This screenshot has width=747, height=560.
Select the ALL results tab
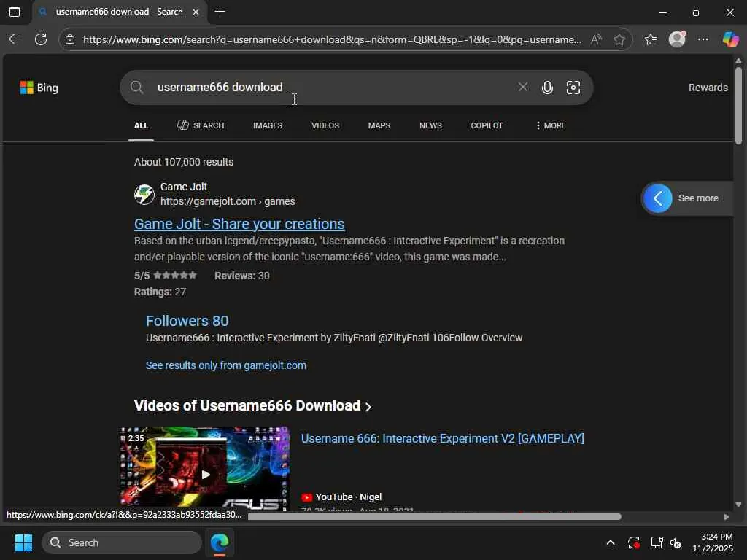coord(141,125)
